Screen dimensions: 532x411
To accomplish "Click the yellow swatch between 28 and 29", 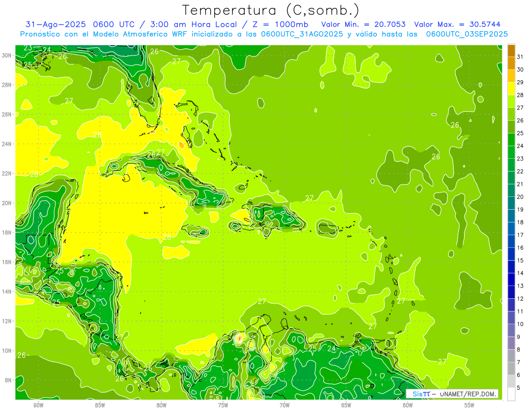I will (x=511, y=89).
